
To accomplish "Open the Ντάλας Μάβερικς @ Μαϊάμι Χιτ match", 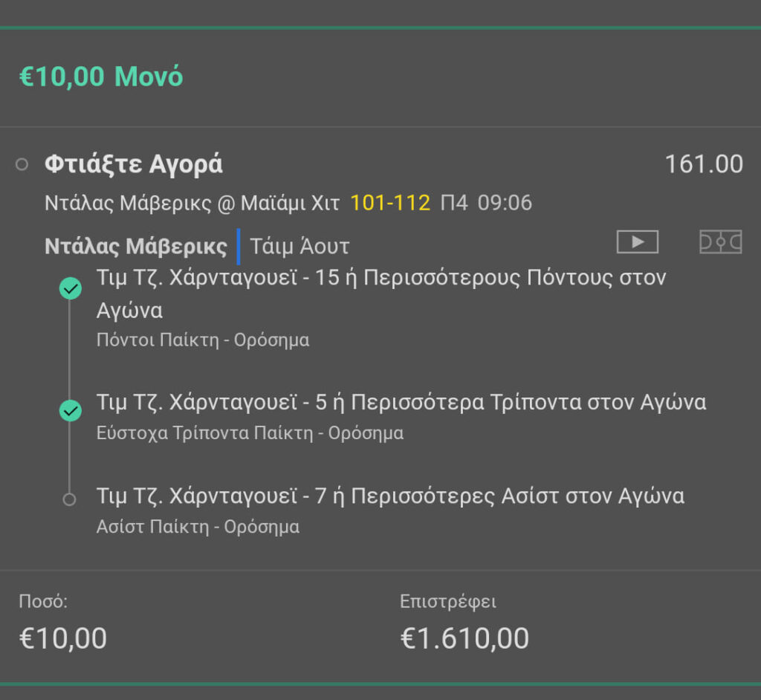I will coord(192,203).
